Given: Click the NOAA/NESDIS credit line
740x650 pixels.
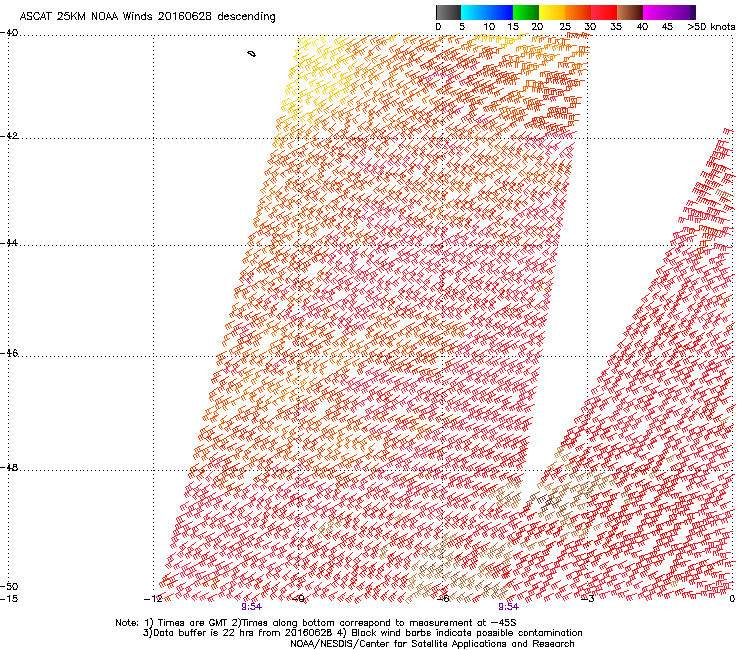Looking at the screenshot, I should pos(432,644).
